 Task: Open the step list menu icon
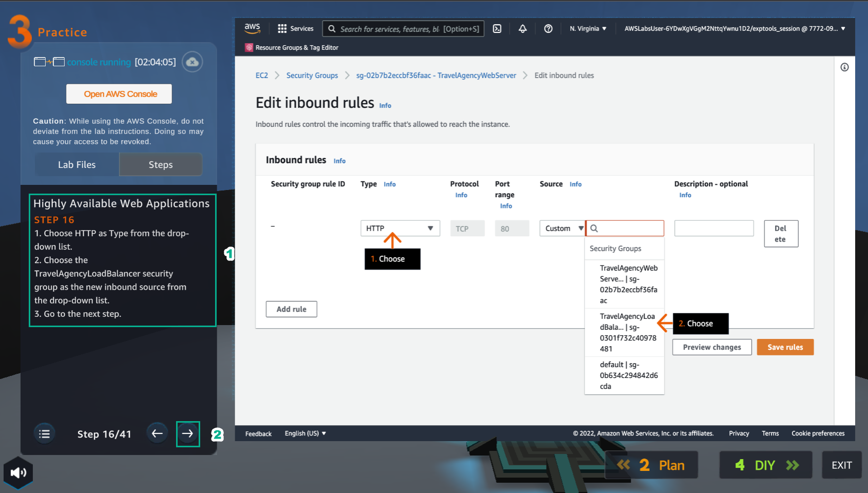coord(45,434)
